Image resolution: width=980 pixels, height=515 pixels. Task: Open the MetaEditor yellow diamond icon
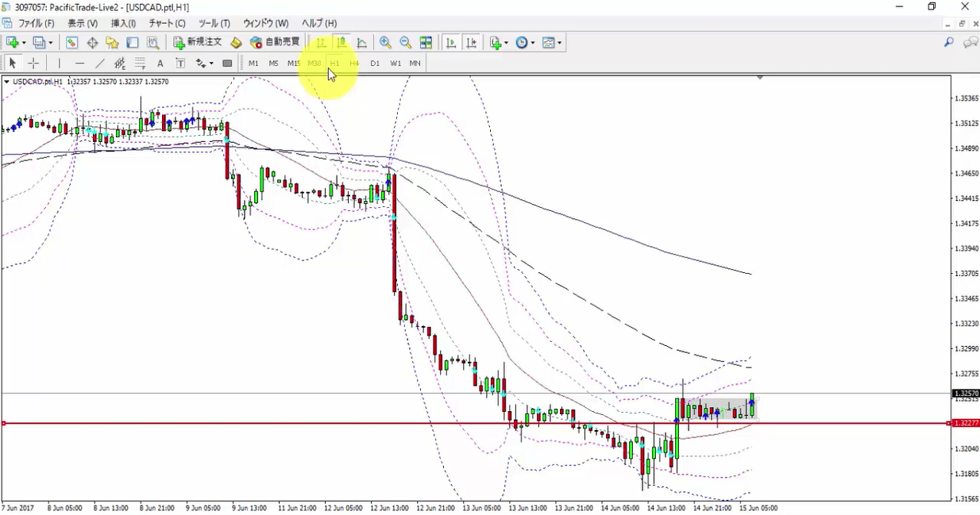coord(236,42)
